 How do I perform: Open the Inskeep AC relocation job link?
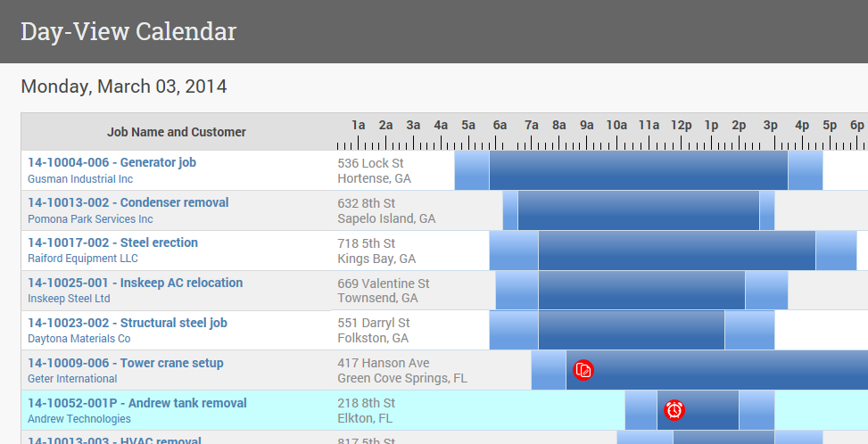pyautogui.click(x=135, y=283)
